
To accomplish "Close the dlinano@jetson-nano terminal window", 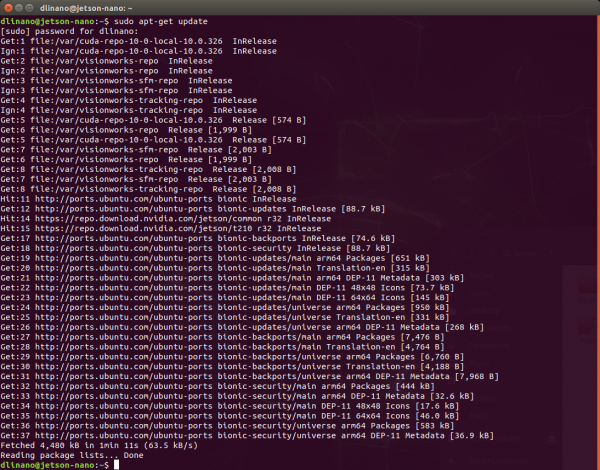I will click(x=8, y=8).
